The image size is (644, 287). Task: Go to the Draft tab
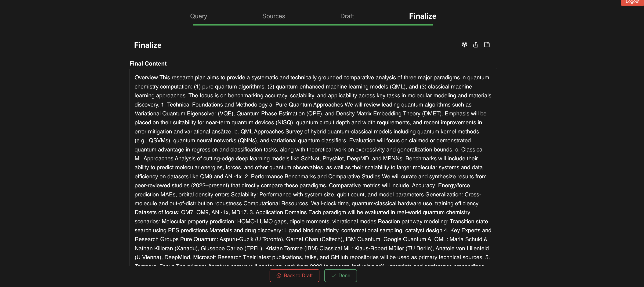point(347,16)
